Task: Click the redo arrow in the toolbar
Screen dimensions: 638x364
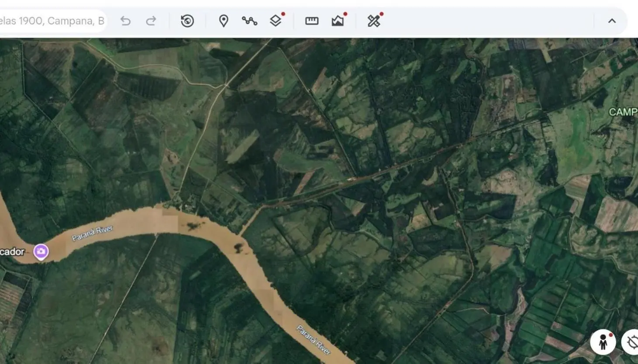Action: coord(151,21)
